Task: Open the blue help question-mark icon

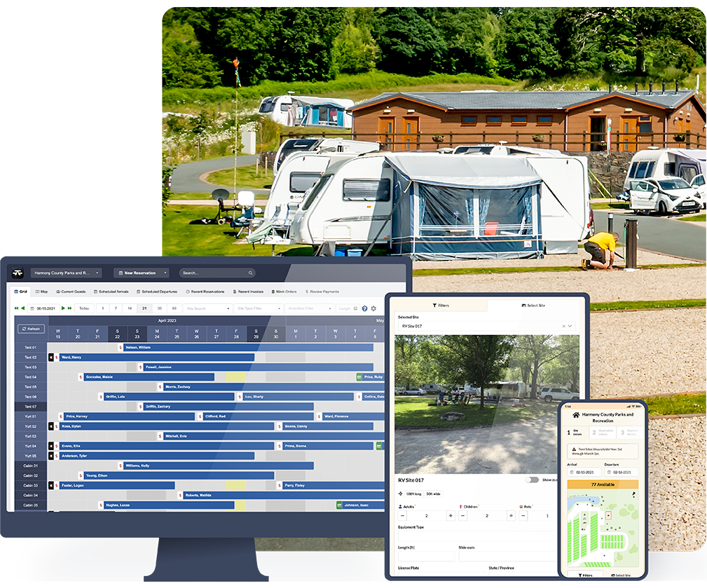Action: (364, 308)
